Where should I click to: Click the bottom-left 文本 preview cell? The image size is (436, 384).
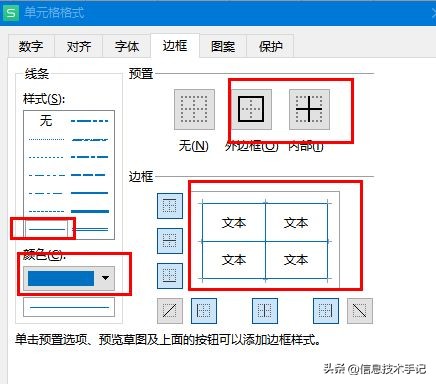coord(234,260)
